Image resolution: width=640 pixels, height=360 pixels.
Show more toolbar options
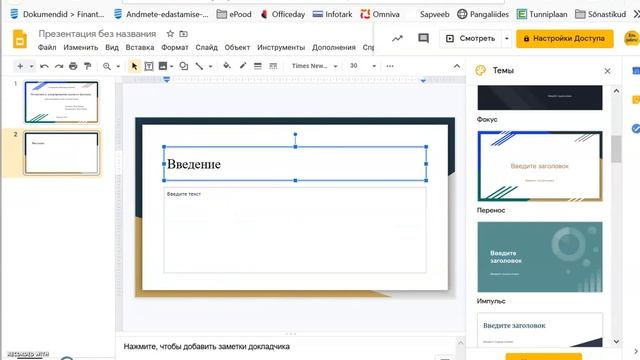coord(390,66)
